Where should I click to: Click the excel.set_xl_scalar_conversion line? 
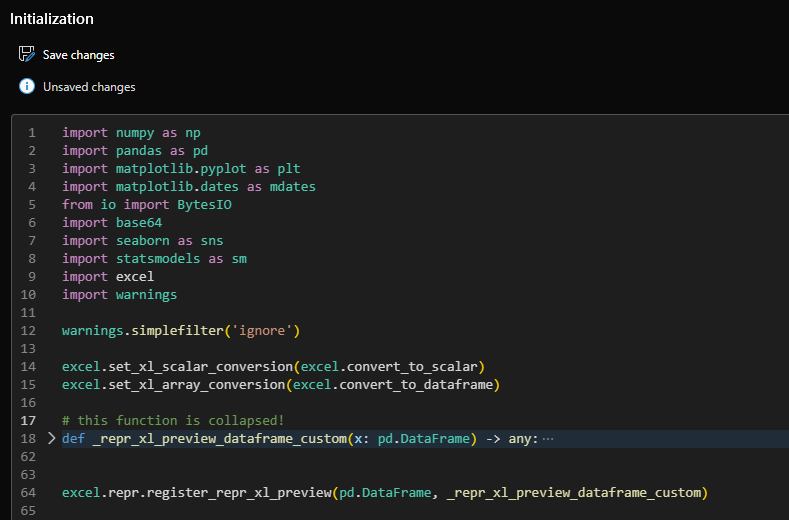pos(273,367)
